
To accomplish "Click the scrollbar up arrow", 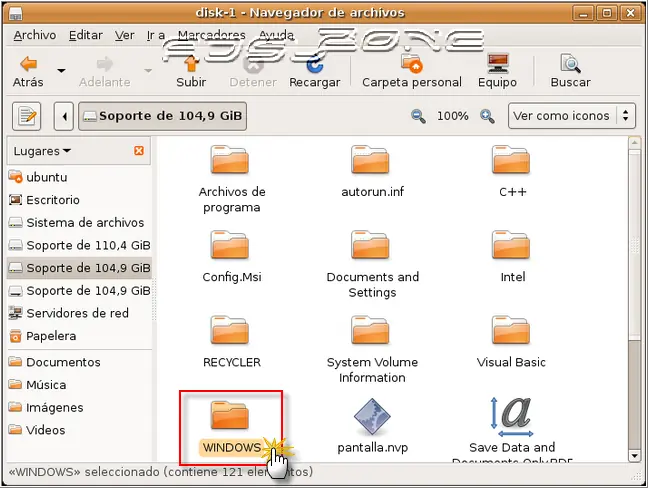I will point(634,143).
